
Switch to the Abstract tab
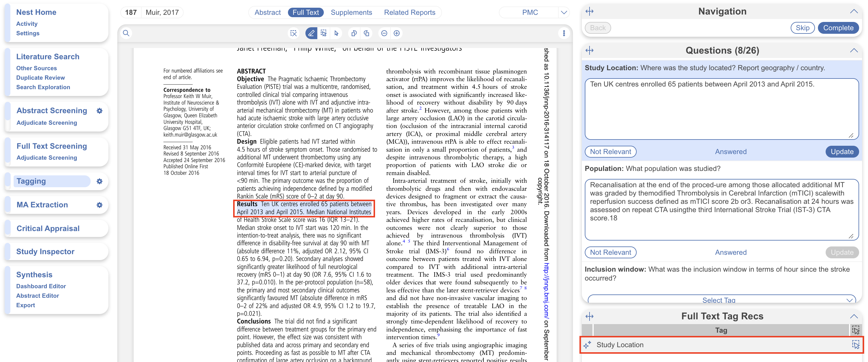click(267, 12)
